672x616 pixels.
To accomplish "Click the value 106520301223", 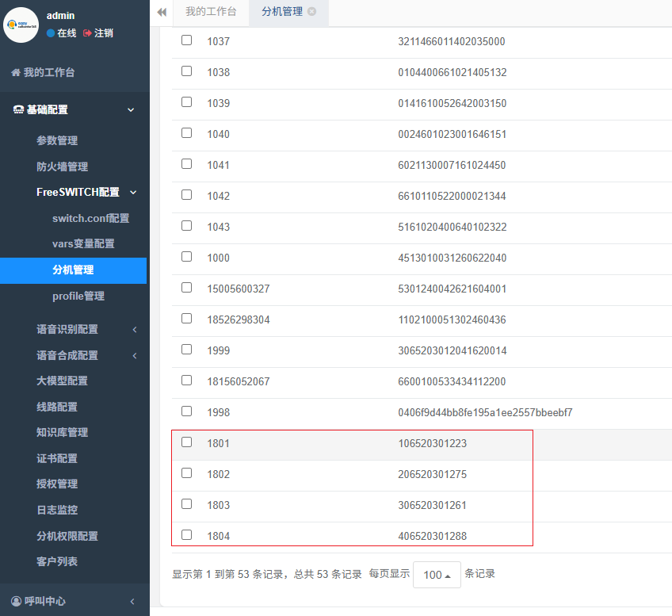I will pos(432,443).
